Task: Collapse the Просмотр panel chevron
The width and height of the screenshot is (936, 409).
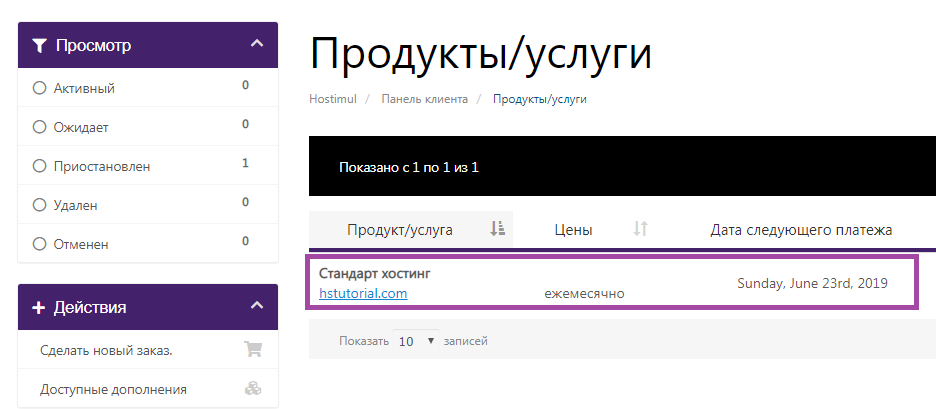Action: (257, 44)
